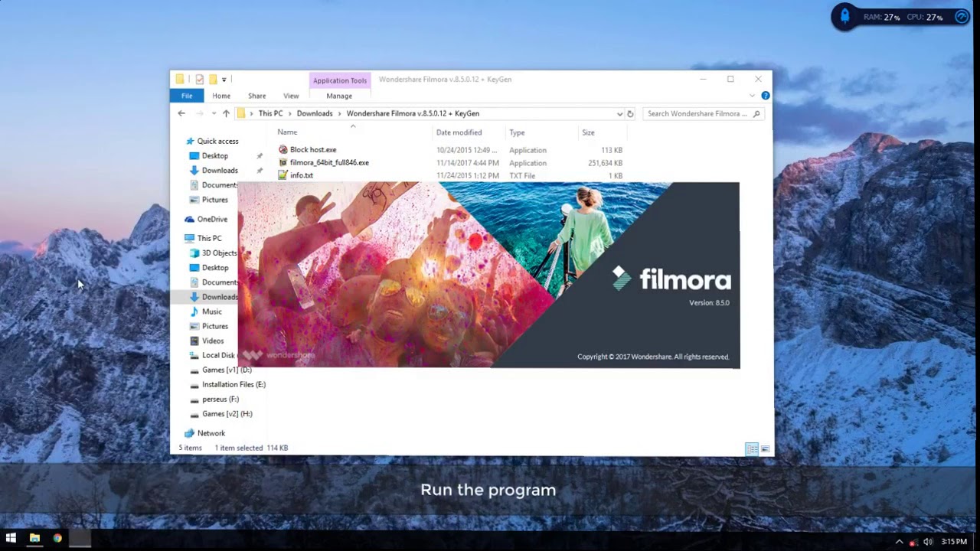This screenshot has width=980, height=551.
Task: Select the info.txt file
Action: (x=302, y=176)
